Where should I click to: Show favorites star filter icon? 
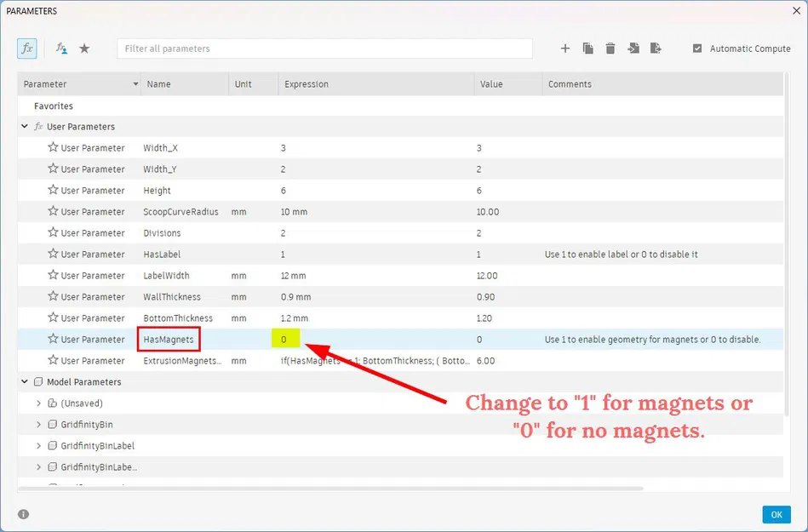tap(84, 49)
